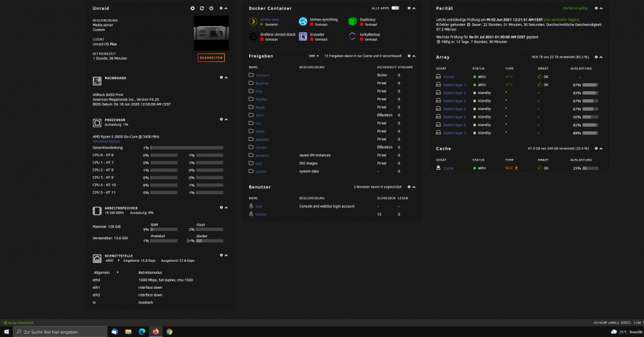This screenshot has height=337, width=644.
Task: Open the Allgemein view dropdown
Action: (106, 272)
